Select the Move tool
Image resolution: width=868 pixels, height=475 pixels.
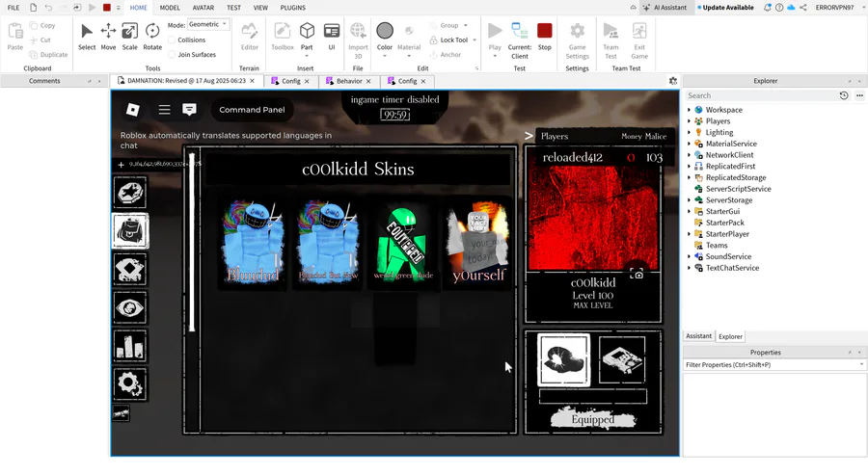click(x=108, y=37)
